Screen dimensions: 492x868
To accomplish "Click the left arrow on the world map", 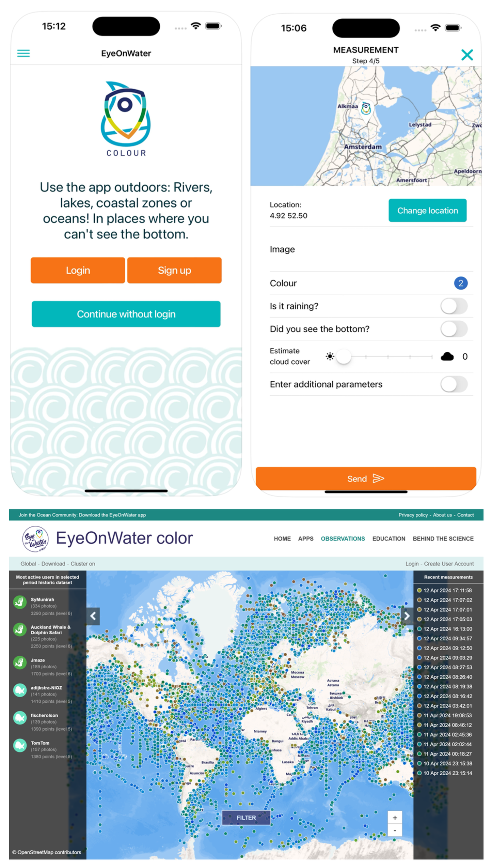I will pos(93,615).
